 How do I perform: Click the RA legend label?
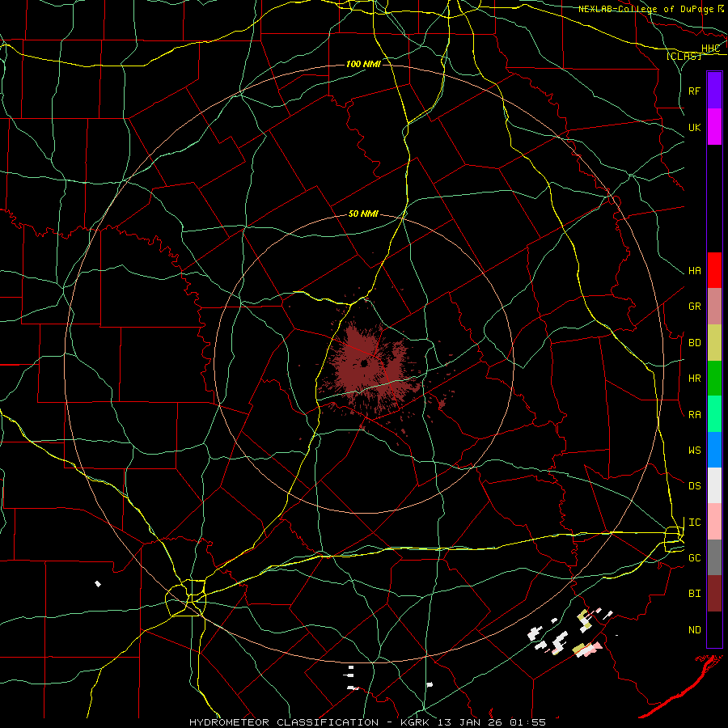694,415
